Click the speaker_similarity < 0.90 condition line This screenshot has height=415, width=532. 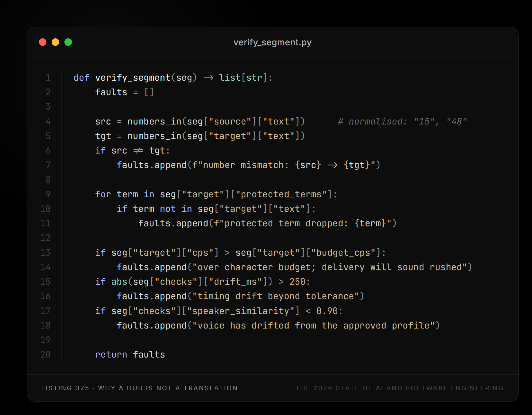[219, 311]
